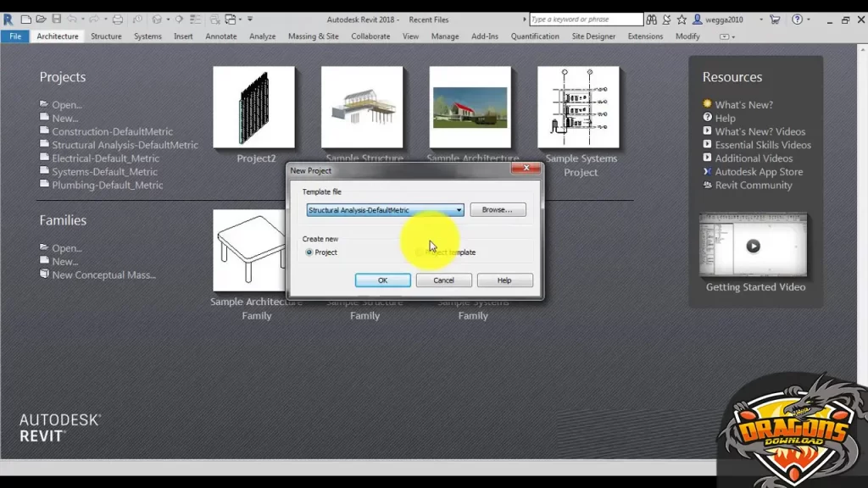Open the Template file dropdown
The image size is (868, 488).
(459, 209)
